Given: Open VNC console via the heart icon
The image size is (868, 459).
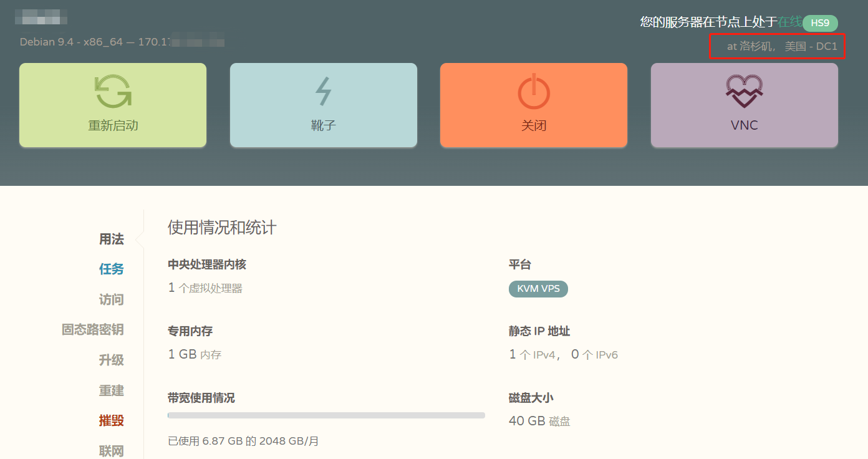Looking at the screenshot, I should pyautogui.click(x=744, y=89).
